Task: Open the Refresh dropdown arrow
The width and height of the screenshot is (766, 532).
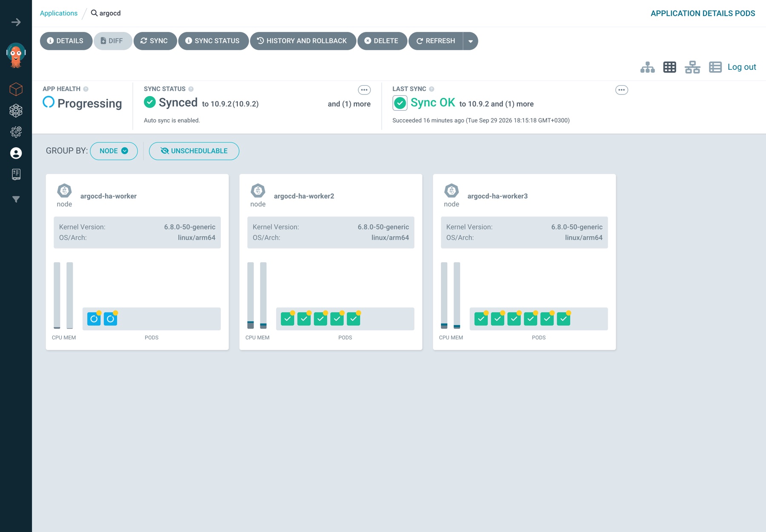Action: [x=471, y=41]
